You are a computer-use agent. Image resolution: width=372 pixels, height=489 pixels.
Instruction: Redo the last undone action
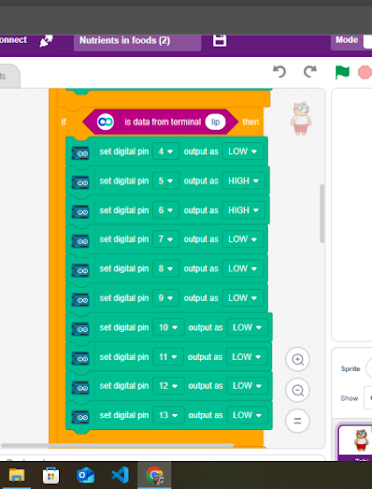[x=310, y=72]
